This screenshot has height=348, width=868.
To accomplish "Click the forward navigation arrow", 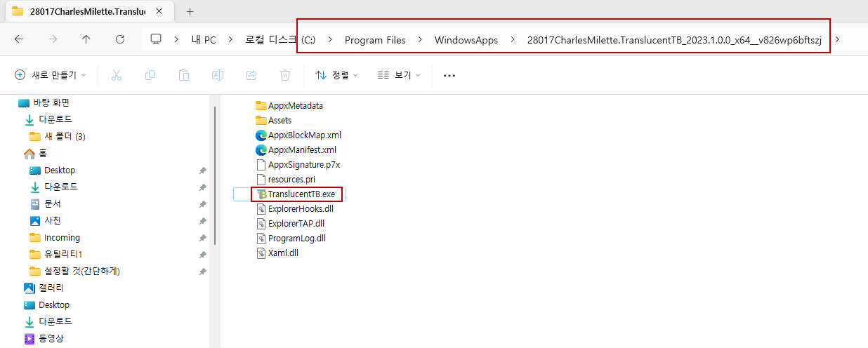I will (53, 39).
